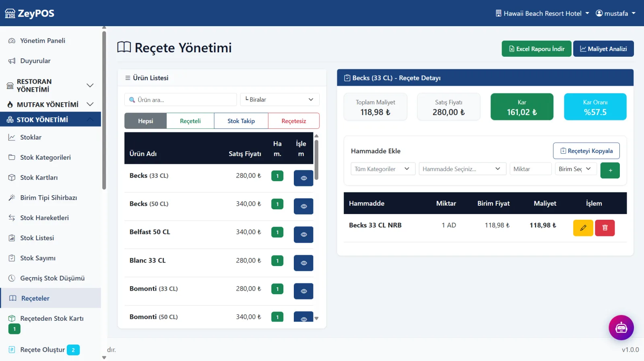Collapse STOK YÖNETİMİ menu
The image size is (644, 361).
coord(50,120)
